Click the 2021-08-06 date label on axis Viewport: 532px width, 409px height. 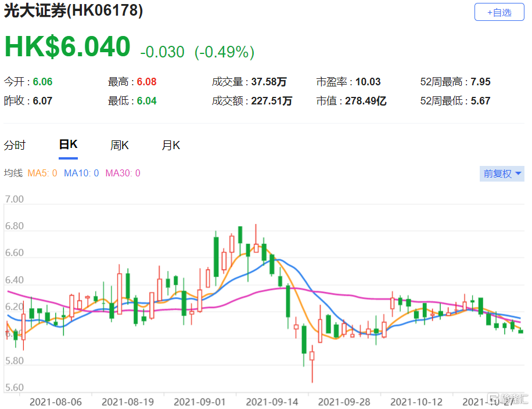(x=56, y=402)
